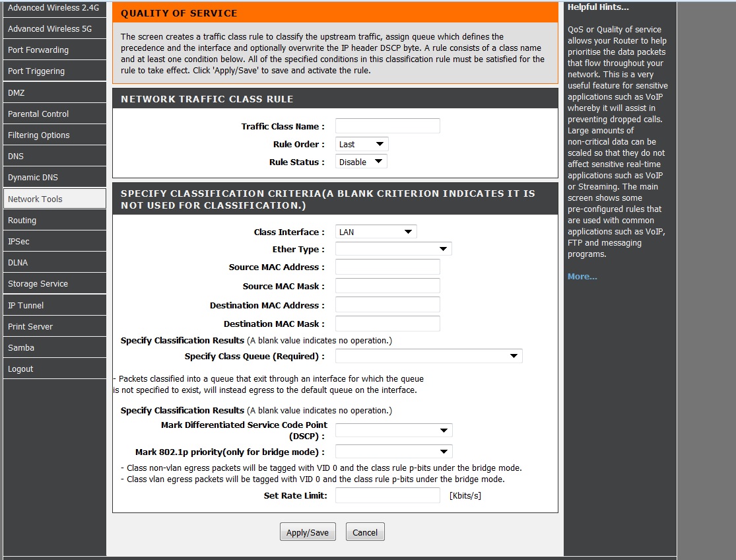The width and height of the screenshot is (736, 560).
Task: Click the Traffic Class Name field
Action: click(387, 126)
